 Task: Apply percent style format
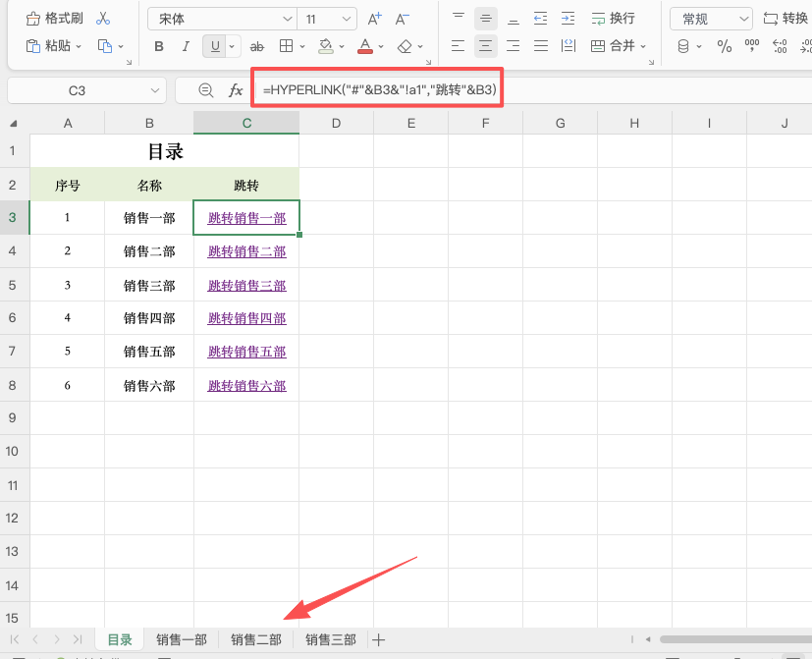pos(725,46)
